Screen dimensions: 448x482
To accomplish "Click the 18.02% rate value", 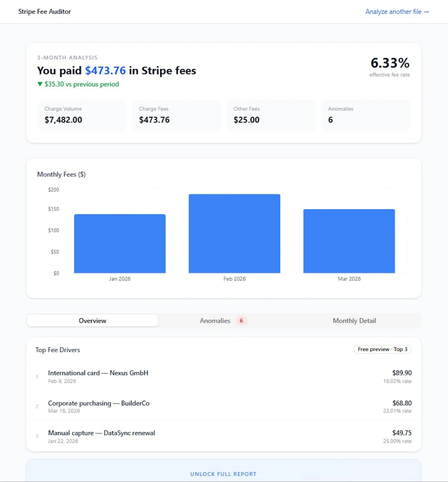I will [397, 381].
